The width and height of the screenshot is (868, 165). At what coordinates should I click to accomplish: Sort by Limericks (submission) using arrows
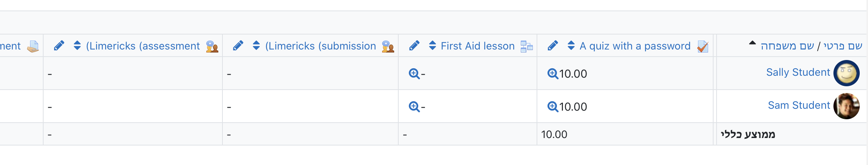coord(256,45)
